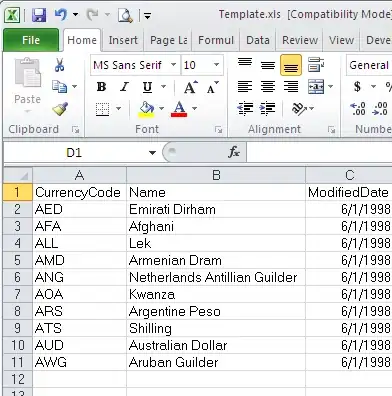Viewport: 392px width, 396px height.
Task: Decrease the font size
Action: pos(213,87)
